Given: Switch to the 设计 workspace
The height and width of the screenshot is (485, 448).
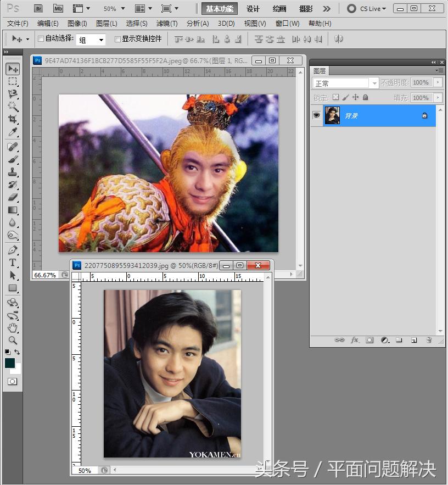Looking at the screenshot, I should click(253, 9).
